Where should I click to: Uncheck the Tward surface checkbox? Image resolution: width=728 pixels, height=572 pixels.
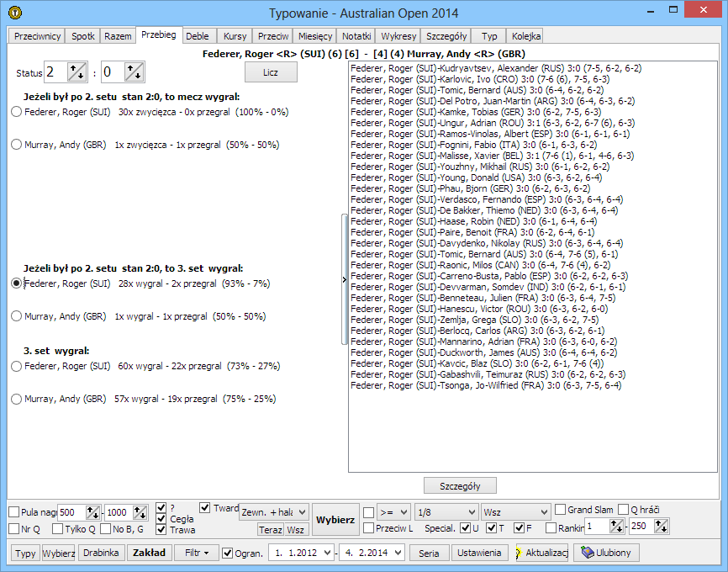point(205,508)
